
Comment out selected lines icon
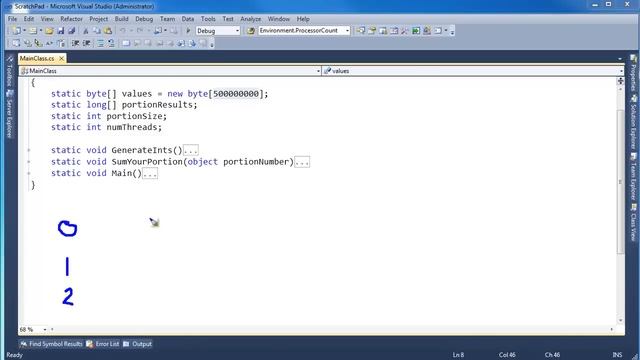point(100,43)
